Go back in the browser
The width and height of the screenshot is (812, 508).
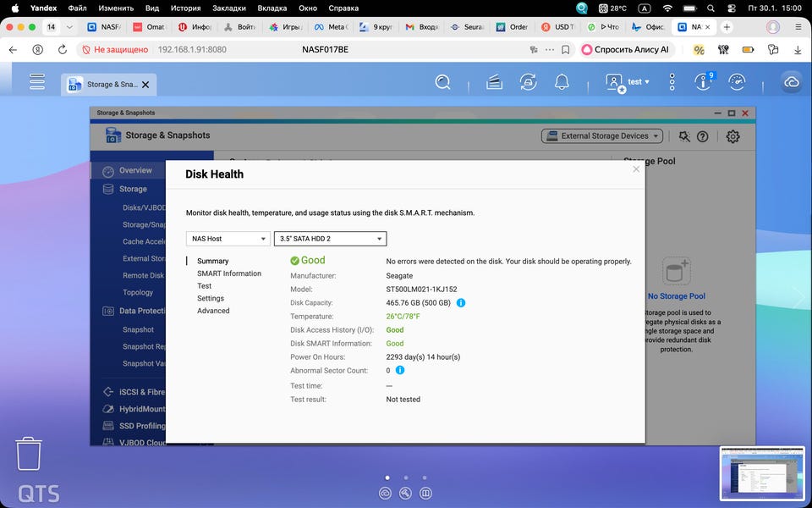tap(13, 49)
